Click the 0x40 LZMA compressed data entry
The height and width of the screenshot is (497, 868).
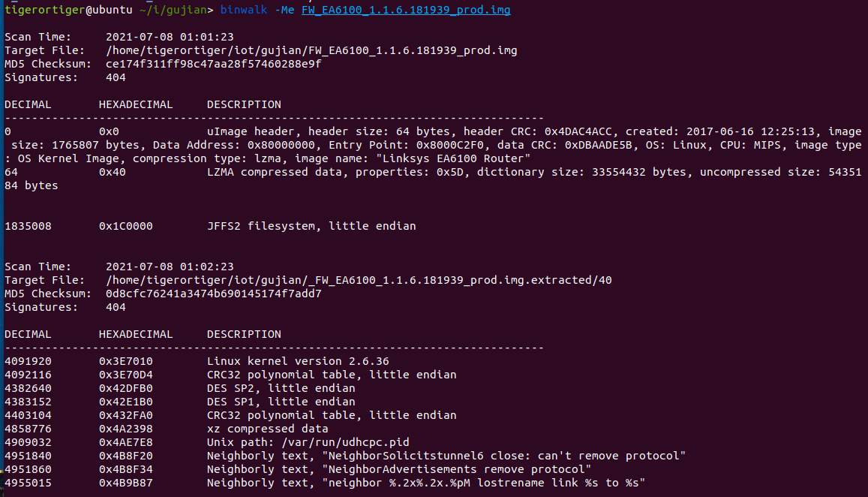(433, 179)
